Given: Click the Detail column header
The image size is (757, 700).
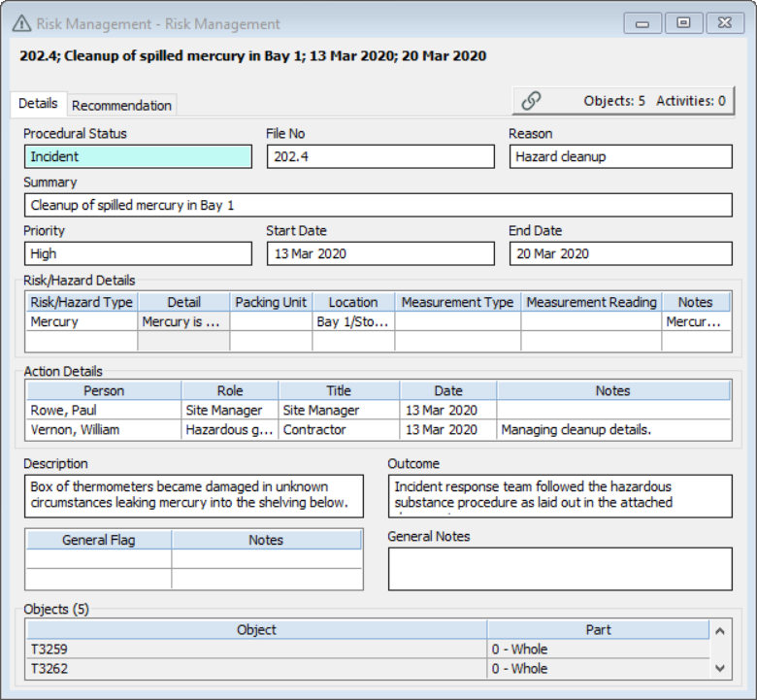Looking at the screenshot, I should click(x=184, y=302).
